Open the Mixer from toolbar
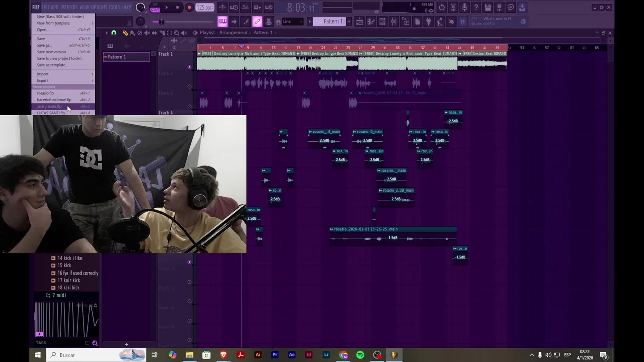The height and width of the screenshot is (362, 644). (x=394, y=21)
